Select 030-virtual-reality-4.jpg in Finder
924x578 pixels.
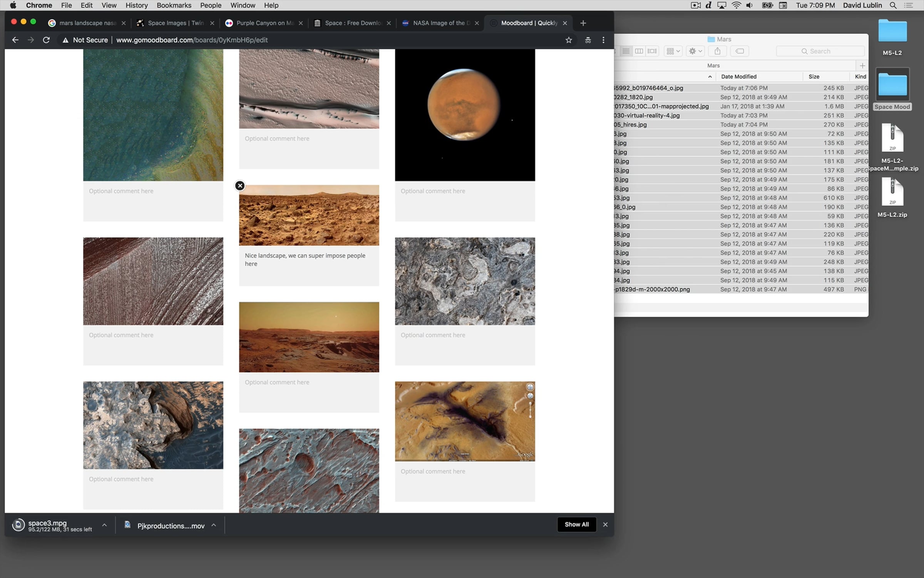[x=741, y=116]
